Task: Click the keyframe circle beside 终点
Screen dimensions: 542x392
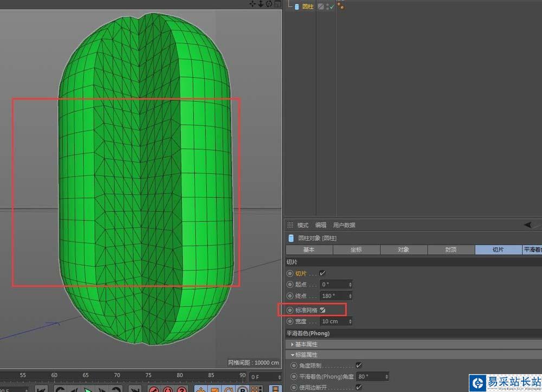Action: 290,296
